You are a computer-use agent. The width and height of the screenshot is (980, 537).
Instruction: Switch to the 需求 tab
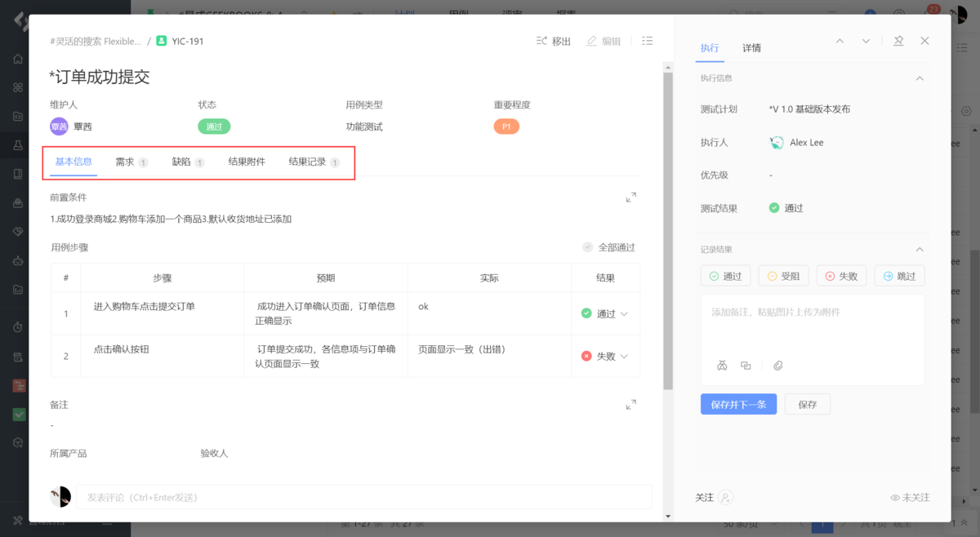pos(131,162)
